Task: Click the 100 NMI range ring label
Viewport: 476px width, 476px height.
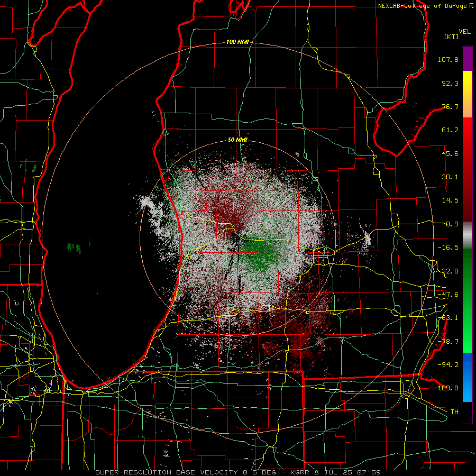Action: click(x=237, y=42)
